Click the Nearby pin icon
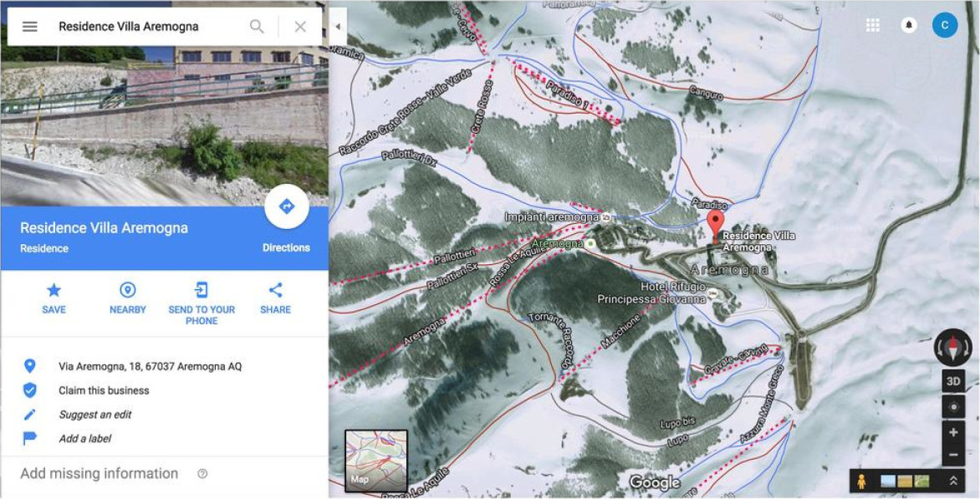The image size is (980, 499). pyautogui.click(x=127, y=290)
